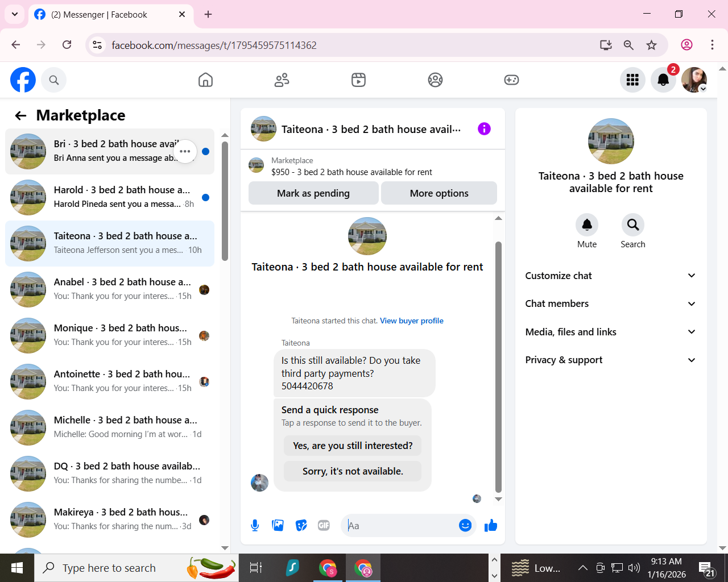Expand Chat members section
The width and height of the screenshot is (728, 582).
611,304
